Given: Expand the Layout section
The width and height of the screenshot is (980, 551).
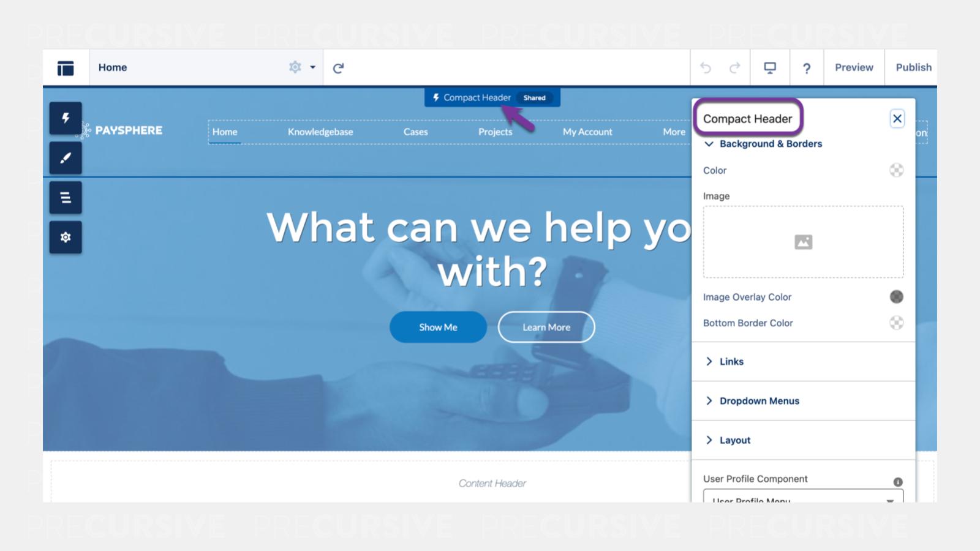Looking at the screenshot, I should (x=734, y=440).
